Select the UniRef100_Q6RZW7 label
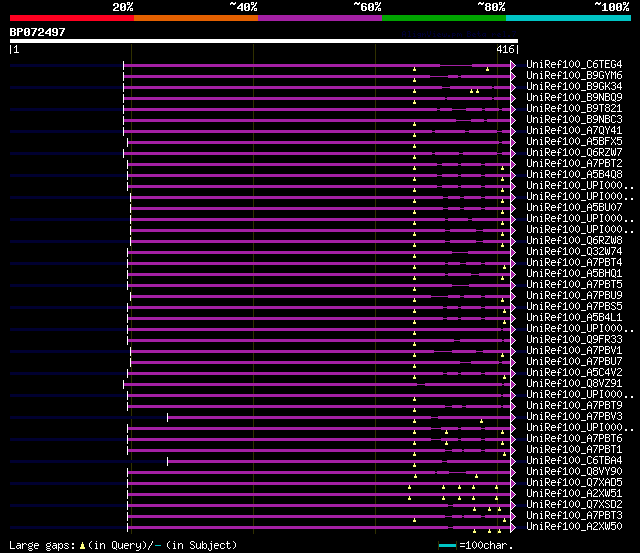 pyautogui.click(x=574, y=153)
